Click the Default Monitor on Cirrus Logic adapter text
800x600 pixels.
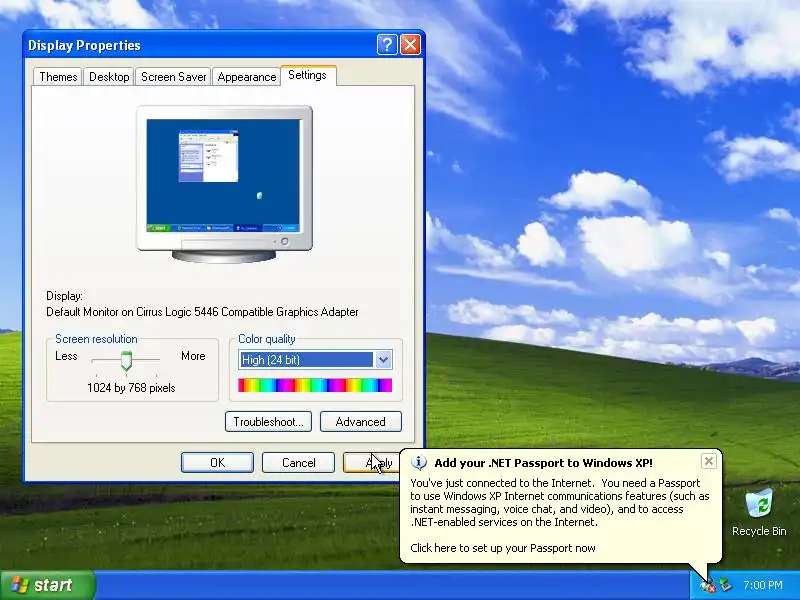(202, 312)
